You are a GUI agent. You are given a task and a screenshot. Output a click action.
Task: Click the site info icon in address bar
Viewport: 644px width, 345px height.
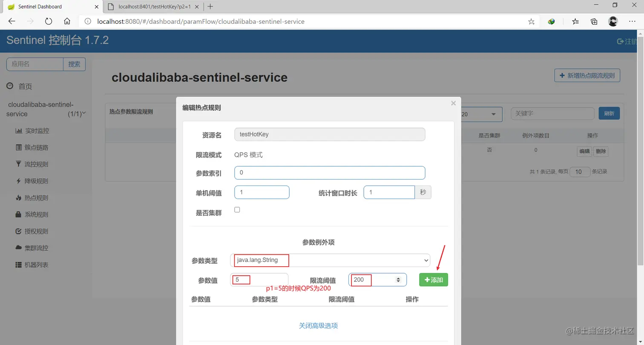[x=87, y=21]
